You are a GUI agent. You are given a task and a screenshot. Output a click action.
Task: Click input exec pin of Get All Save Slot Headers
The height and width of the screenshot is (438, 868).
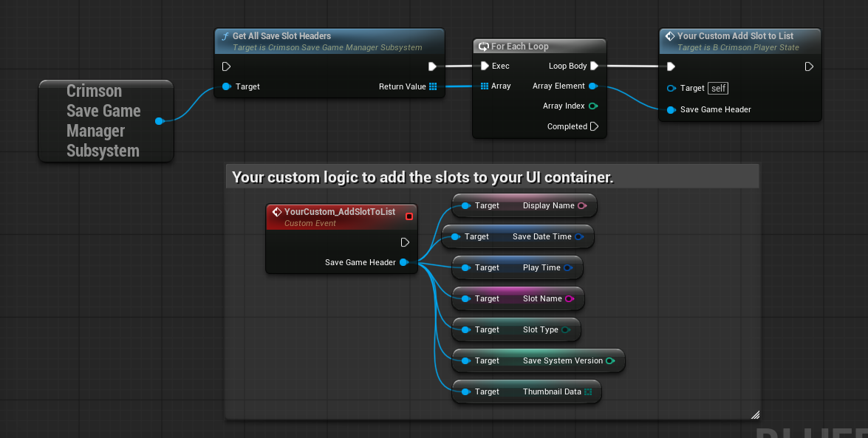click(226, 66)
